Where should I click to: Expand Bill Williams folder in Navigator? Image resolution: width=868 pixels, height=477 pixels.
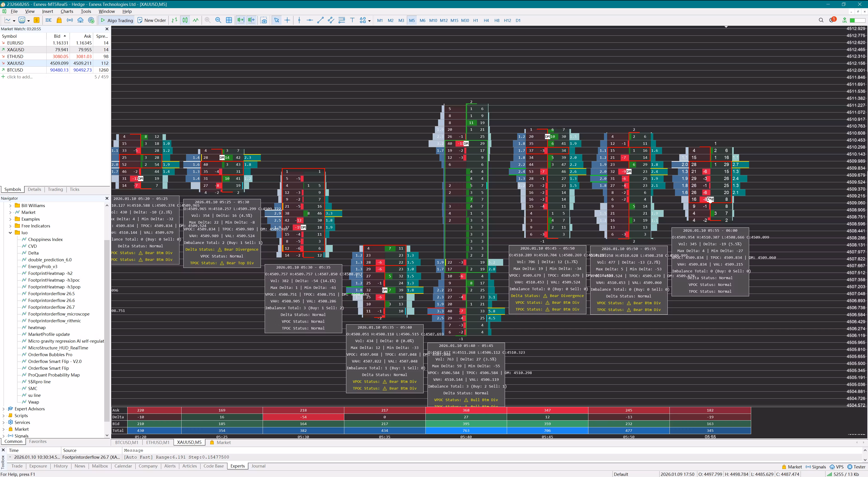pos(10,206)
